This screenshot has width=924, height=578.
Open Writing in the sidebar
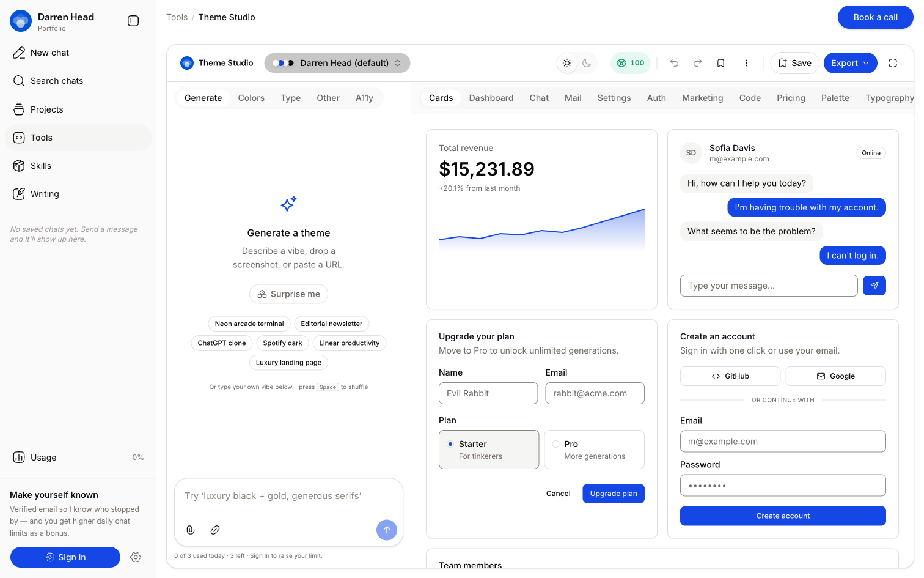click(78, 194)
